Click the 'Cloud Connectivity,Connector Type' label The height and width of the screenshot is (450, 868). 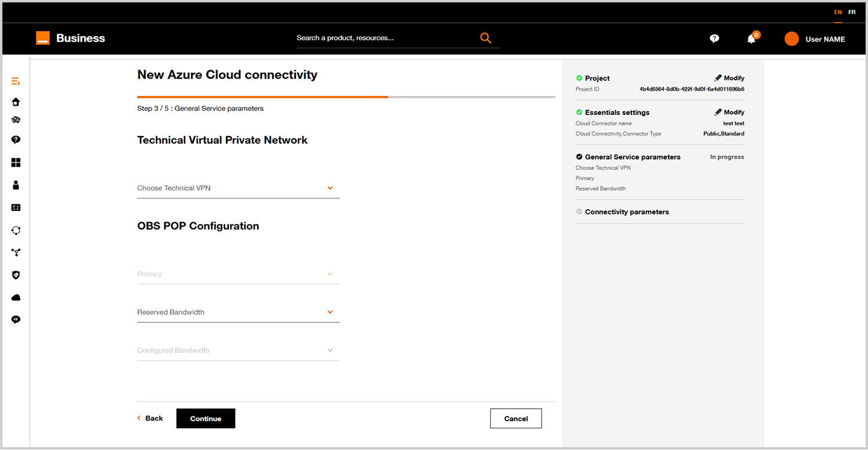618,134
